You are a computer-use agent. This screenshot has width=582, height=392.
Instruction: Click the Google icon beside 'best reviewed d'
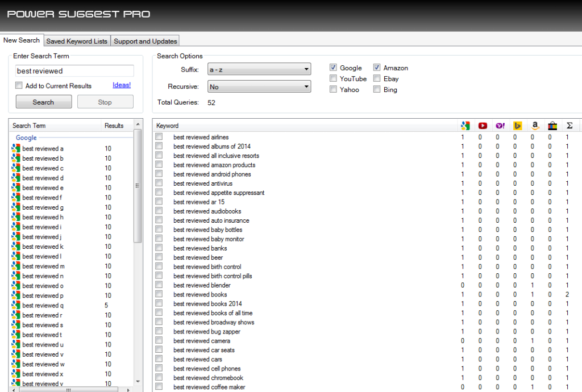click(15, 178)
